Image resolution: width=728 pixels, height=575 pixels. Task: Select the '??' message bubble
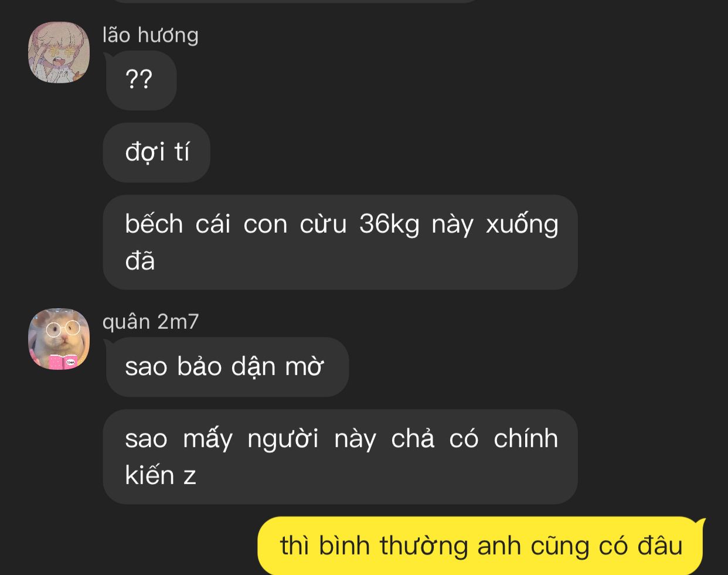pos(140,80)
